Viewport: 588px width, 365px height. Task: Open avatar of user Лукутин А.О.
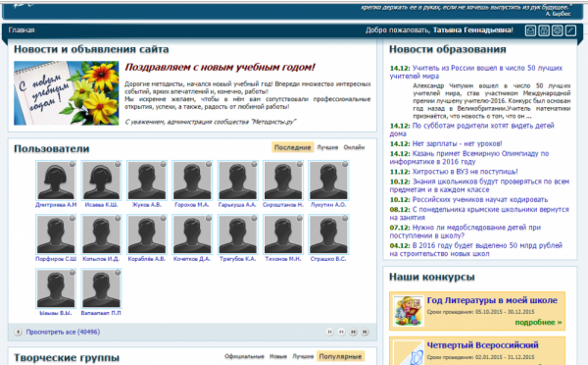pyautogui.click(x=328, y=181)
